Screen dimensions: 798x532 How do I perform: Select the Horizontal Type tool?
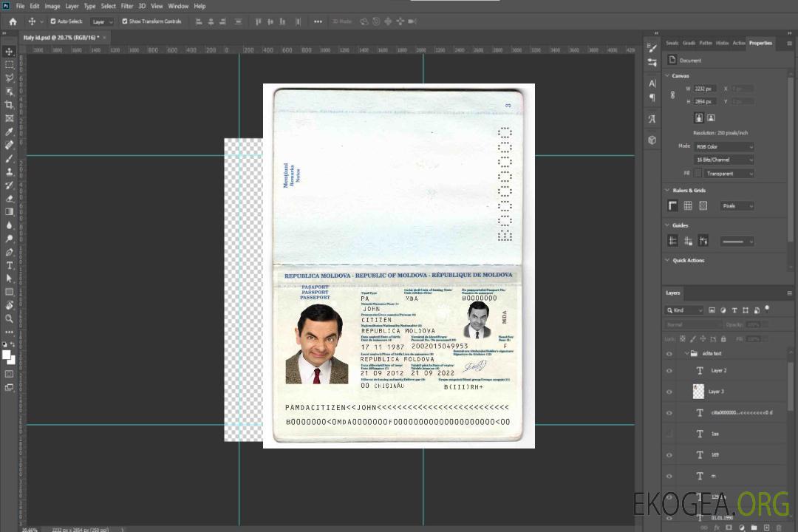pyautogui.click(x=9, y=265)
